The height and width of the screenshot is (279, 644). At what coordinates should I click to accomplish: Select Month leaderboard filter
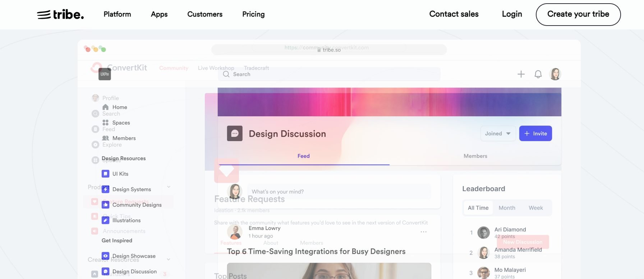507,208
